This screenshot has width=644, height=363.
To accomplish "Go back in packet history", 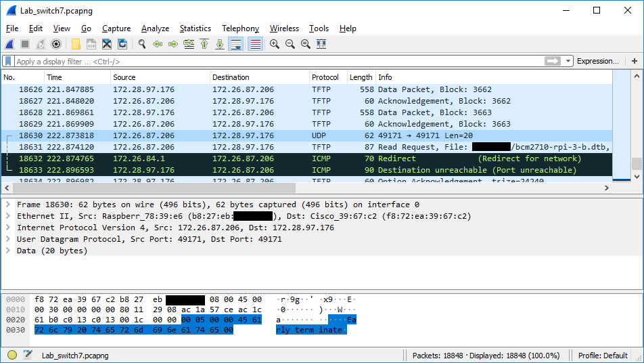I will tap(158, 44).
